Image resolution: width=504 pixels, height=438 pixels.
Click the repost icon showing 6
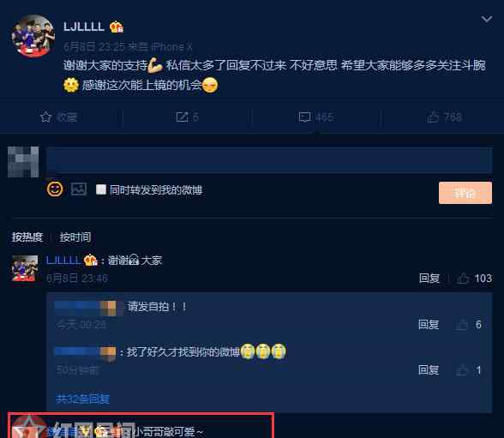tap(182, 117)
